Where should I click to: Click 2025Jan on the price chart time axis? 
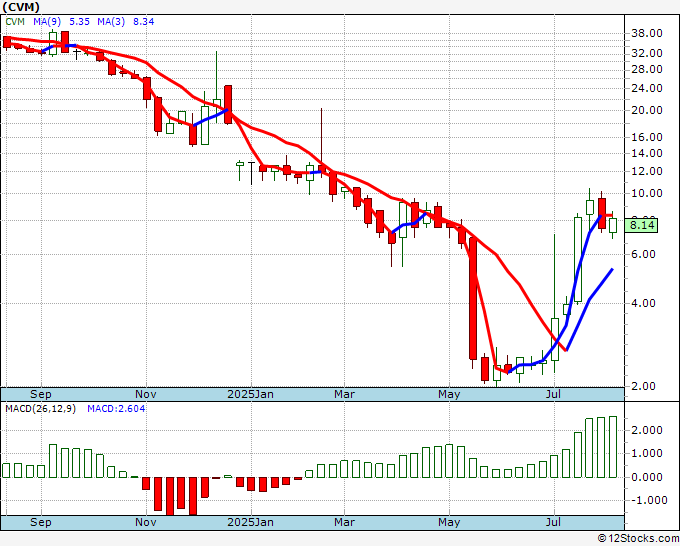[x=251, y=394]
